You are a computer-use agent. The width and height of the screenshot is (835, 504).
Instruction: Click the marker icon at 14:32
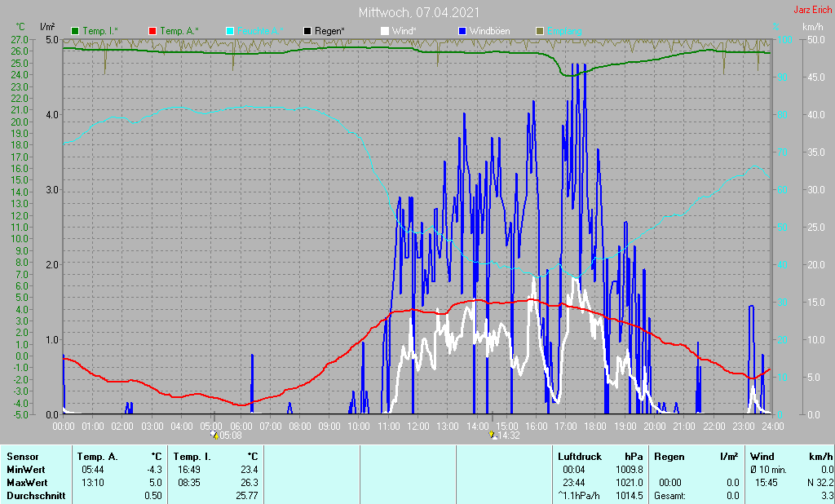click(x=493, y=435)
